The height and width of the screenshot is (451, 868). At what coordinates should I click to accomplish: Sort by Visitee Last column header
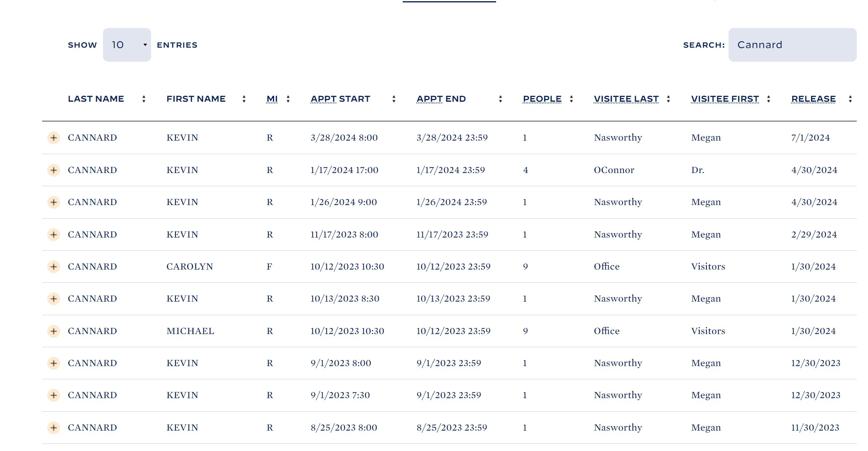point(626,99)
